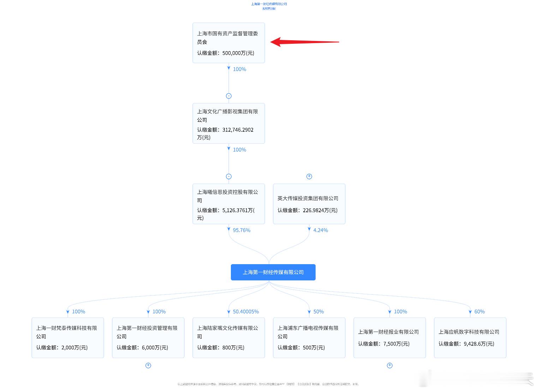The image size is (538, 392).
Task: Open 上海第一财经投资管理有限公司 card
Action: (148, 338)
